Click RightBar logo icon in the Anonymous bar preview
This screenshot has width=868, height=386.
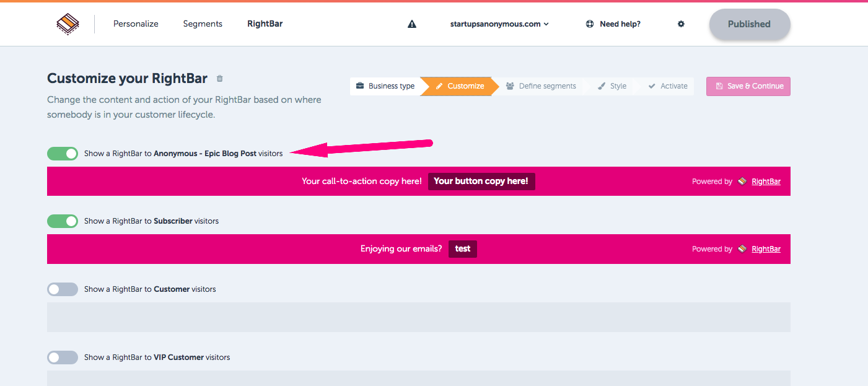[x=742, y=182]
